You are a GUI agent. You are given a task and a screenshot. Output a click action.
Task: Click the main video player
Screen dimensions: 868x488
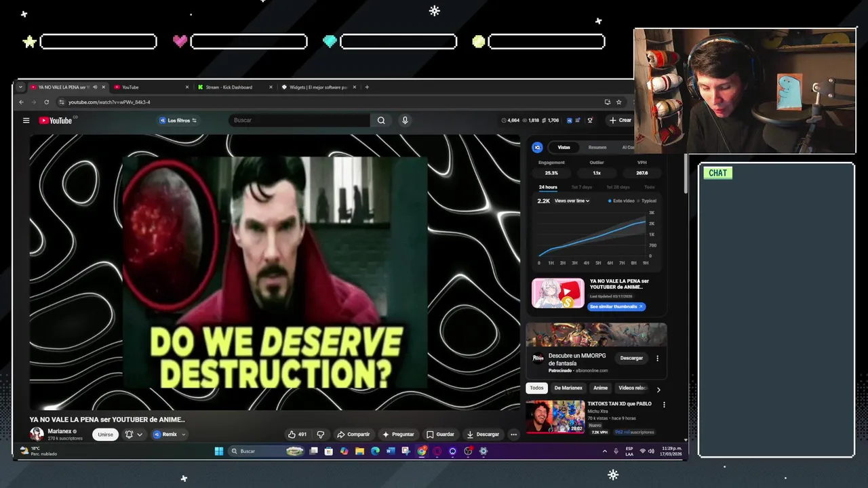tap(275, 272)
